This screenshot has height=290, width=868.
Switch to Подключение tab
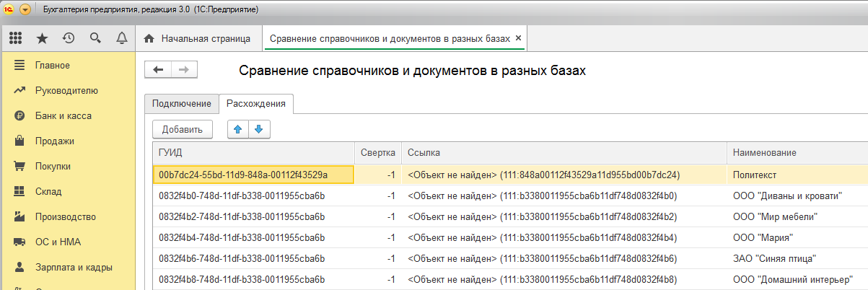[181, 103]
